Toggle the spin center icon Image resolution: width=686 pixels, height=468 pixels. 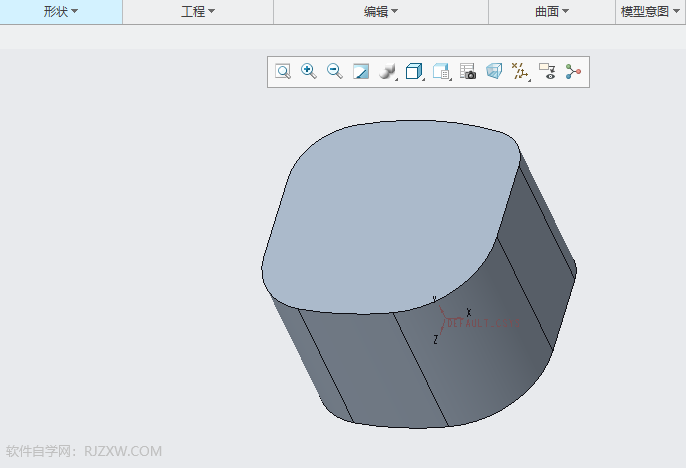[x=572, y=71]
